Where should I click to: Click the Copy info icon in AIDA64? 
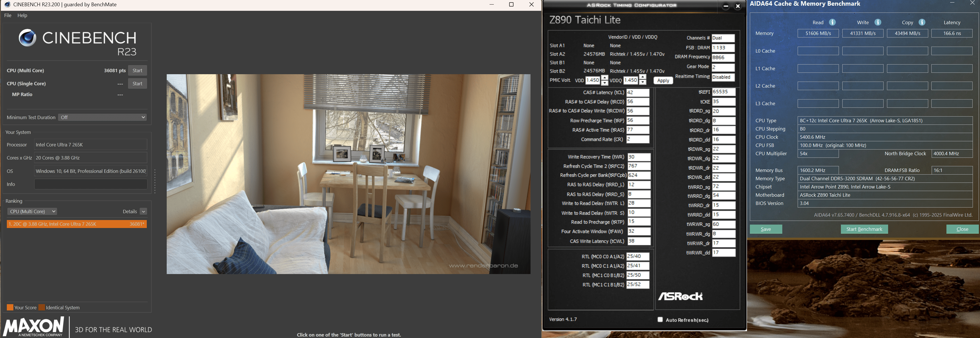point(922,22)
